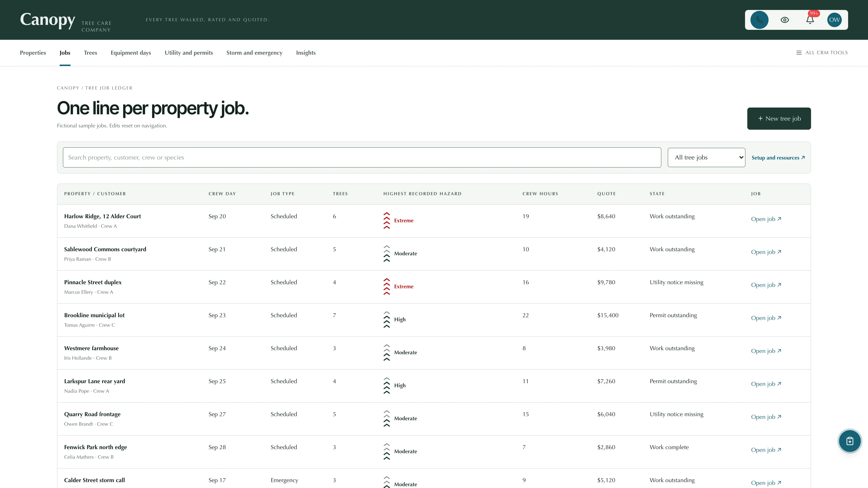Image resolution: width=868 pixels, height=488 pixels.
Task: Focus the search property or customer field
Action: pos(362,157)
